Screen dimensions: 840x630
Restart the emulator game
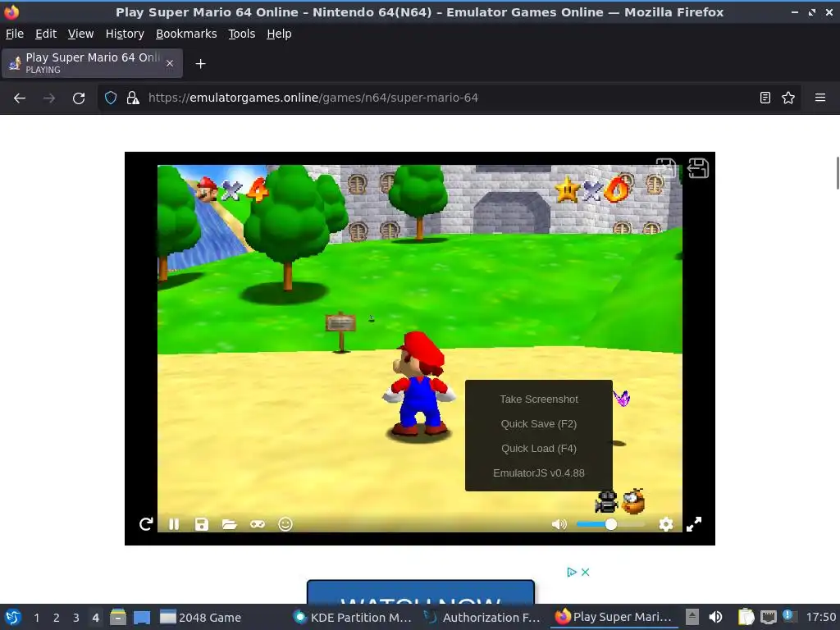[146, 524]
